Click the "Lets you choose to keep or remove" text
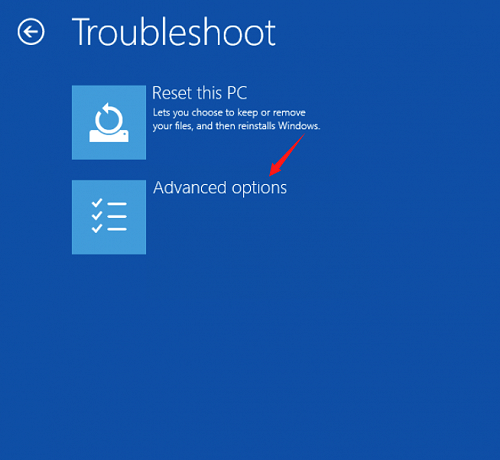Image resolution: width=500 pixels, height=460 pixels. (229, 113)
